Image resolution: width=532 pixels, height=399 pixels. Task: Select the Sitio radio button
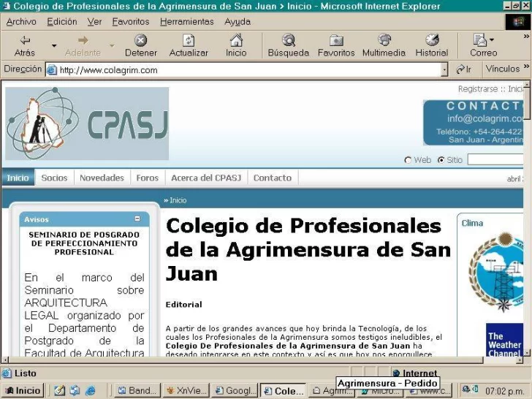tap(441, 160)
